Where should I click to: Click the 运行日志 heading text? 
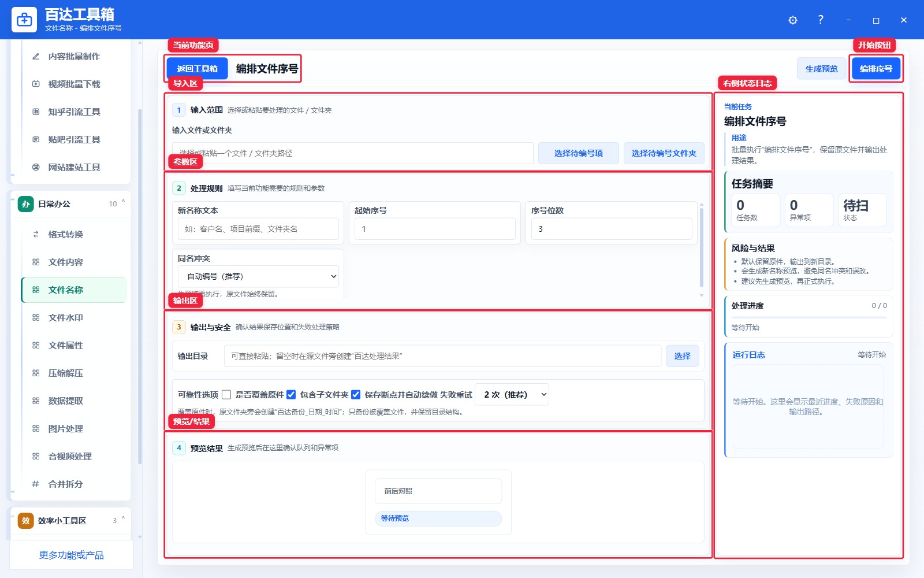749,355
